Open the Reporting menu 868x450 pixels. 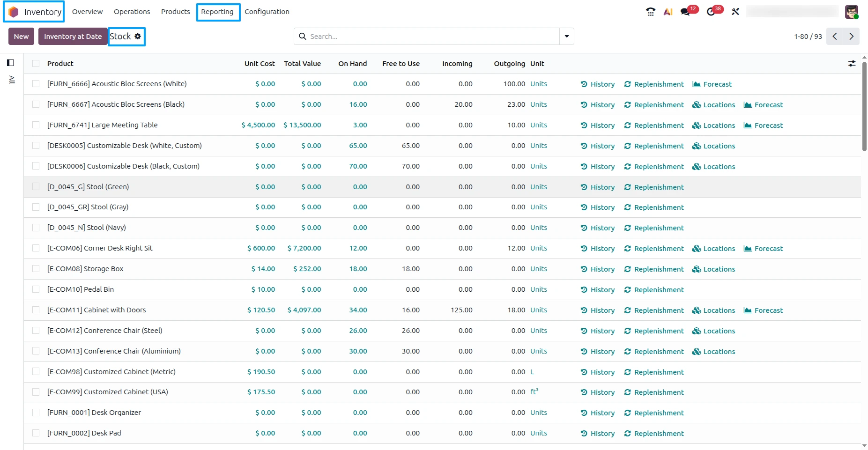[x=217, y=12]
